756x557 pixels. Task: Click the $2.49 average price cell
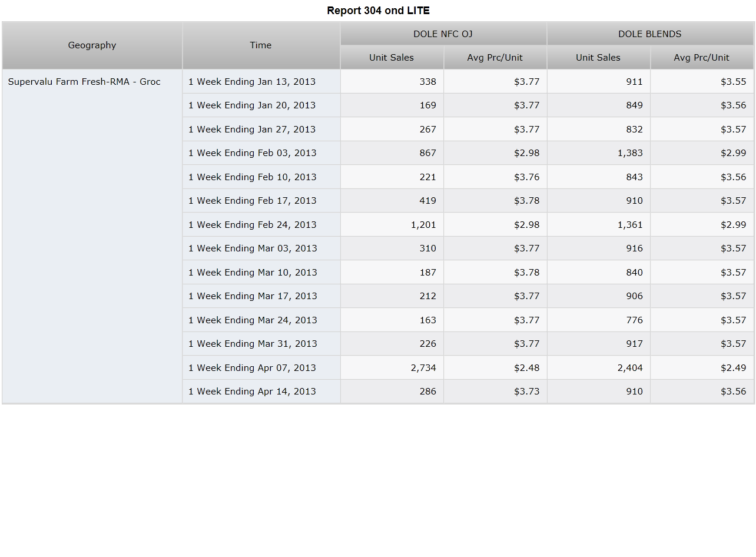702,368
